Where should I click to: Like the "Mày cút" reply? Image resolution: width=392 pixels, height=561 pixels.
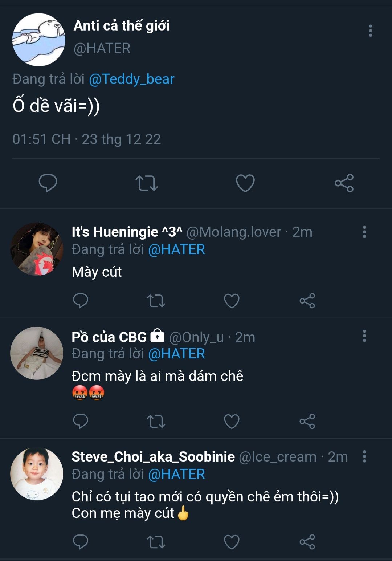pyautogui.click(x=232, y=301)
